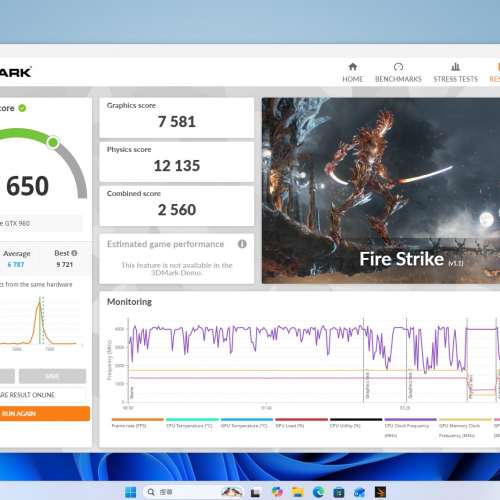Click the grey SAVE button
The width and height of the screenshot is (500, 500).
coord(52,376)
